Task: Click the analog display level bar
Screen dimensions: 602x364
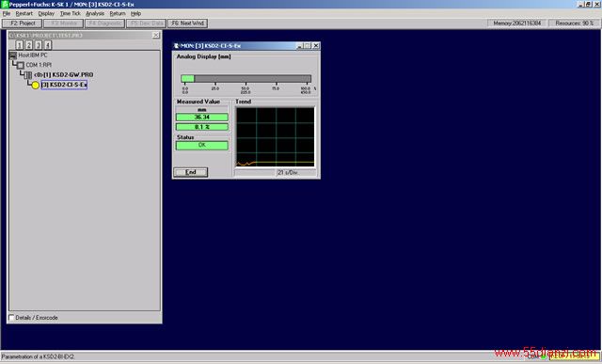Action: [246, 79]
